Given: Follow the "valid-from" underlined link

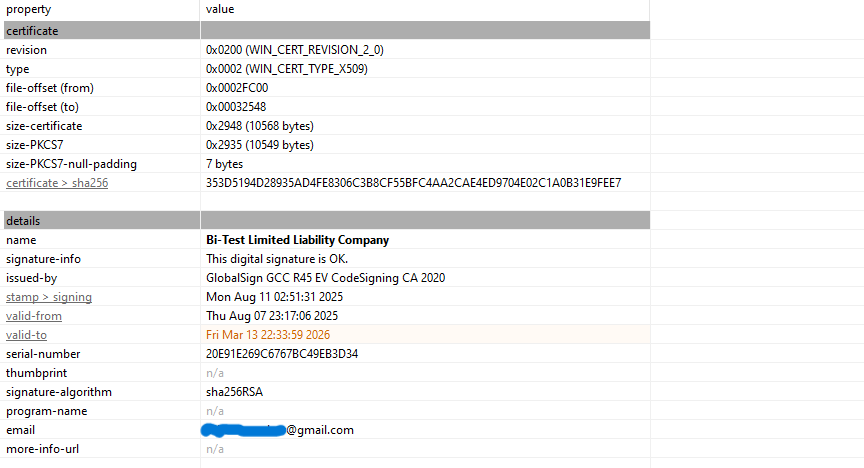Looking at the screenshot, I should click(x=34, y=316).
